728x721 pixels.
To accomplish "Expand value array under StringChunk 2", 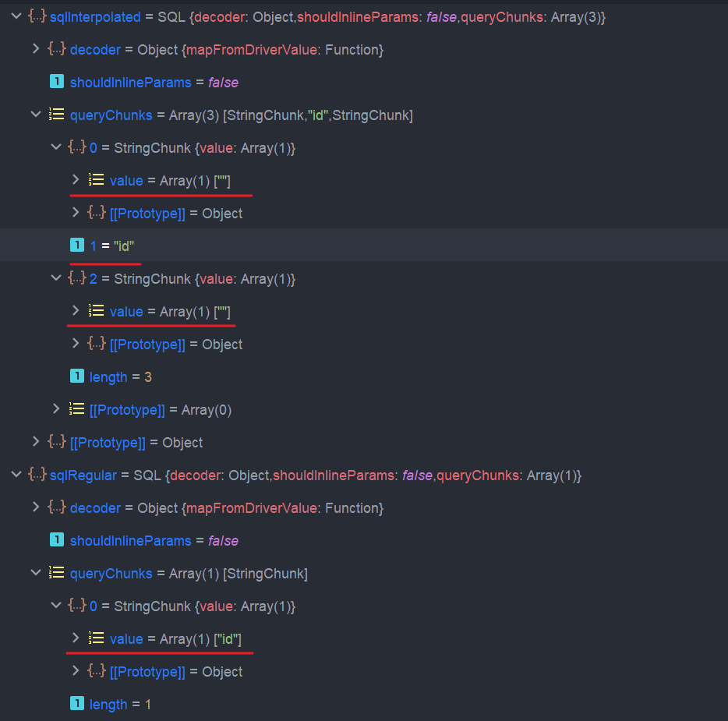I will [76, 310].
